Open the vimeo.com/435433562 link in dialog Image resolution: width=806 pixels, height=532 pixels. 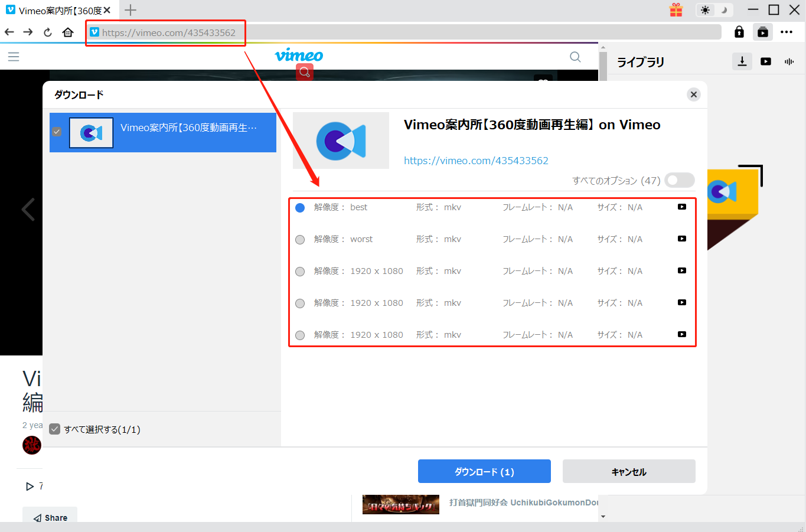tap(476, 161)
